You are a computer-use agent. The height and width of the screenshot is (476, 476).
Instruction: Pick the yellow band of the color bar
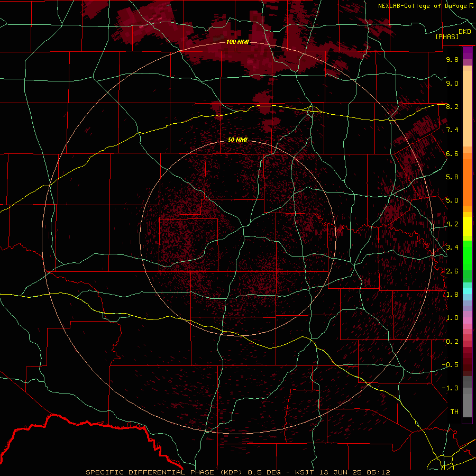(467, 226)
